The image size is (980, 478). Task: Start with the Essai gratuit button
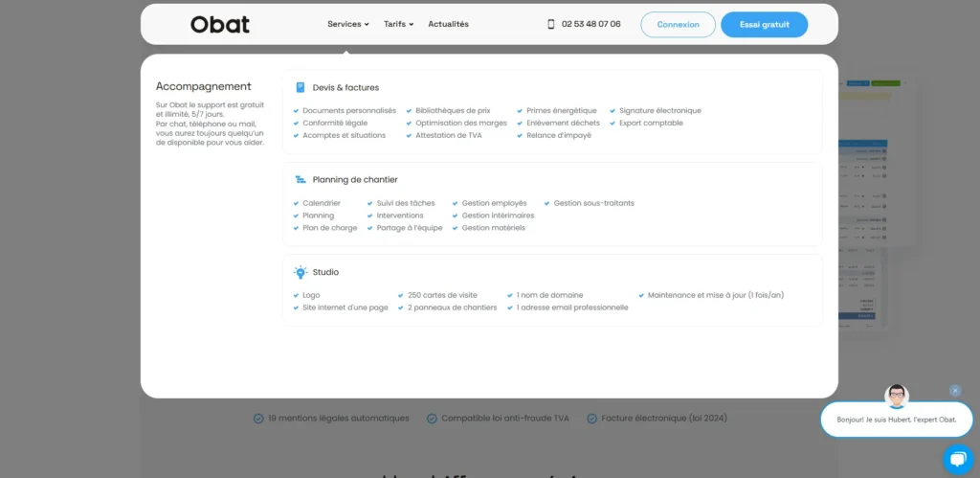click(765, 24)
